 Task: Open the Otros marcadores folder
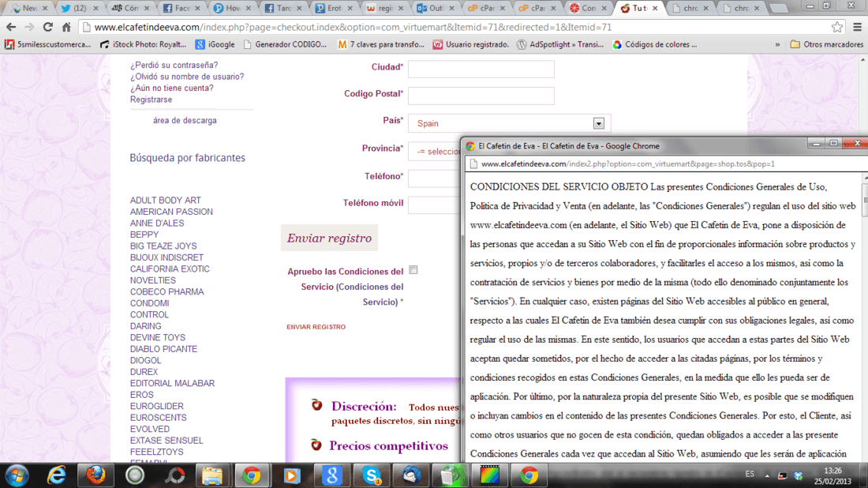(826, 44)
